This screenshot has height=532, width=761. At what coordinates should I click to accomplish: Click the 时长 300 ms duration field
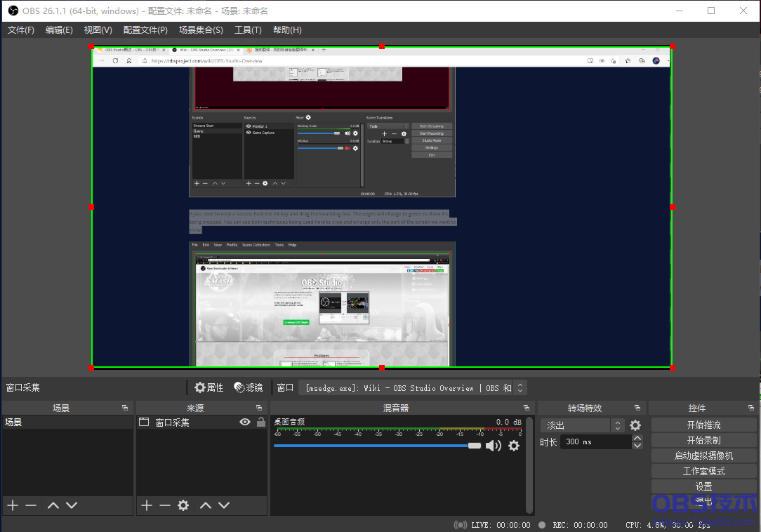coord(597,441)
